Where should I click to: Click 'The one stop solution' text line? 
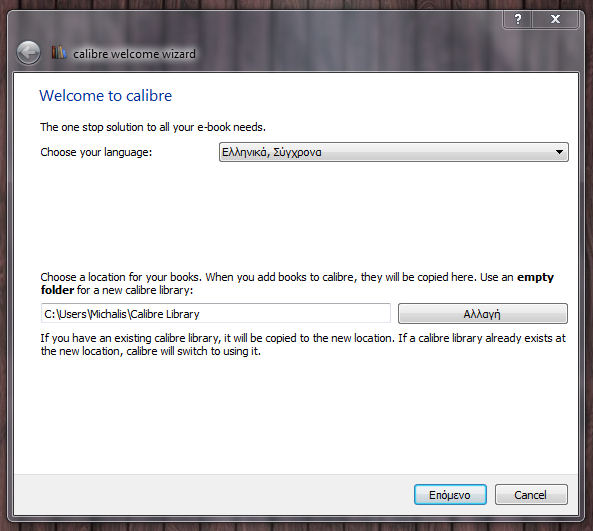(x=153, y=127)
